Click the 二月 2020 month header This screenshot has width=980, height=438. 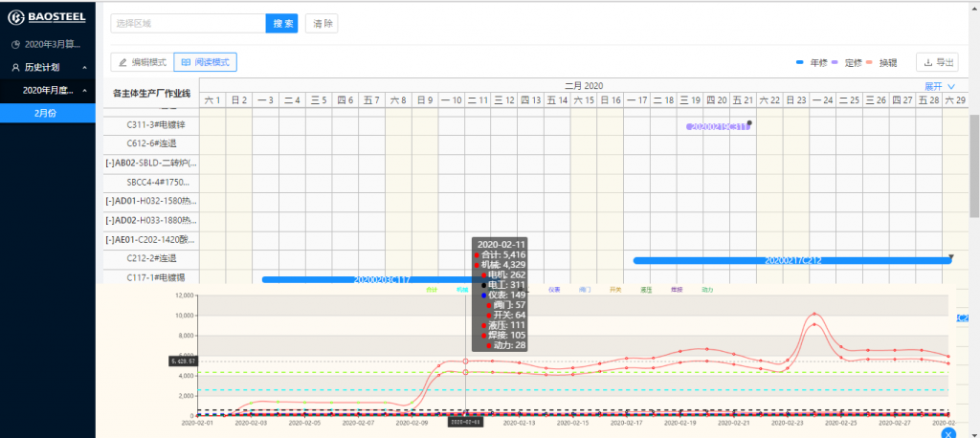point(584,86)
